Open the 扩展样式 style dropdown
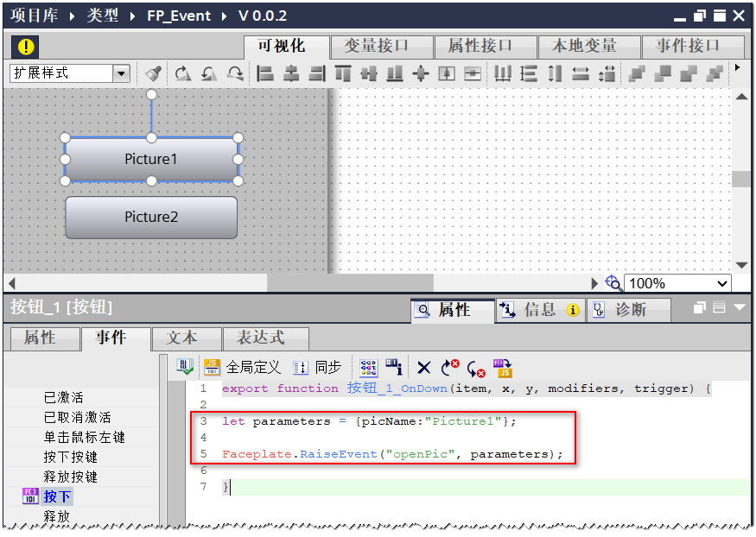This screenshot has width=756, height=537. tap(121, 73)
